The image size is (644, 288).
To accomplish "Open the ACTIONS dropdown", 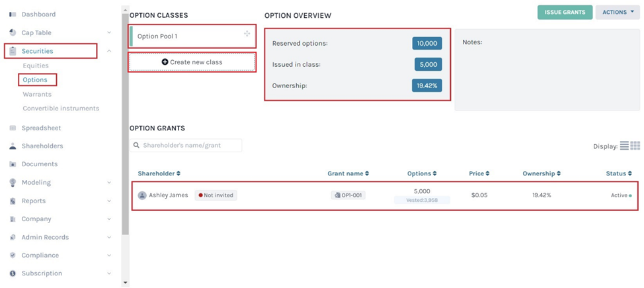I will coord(618,13).
